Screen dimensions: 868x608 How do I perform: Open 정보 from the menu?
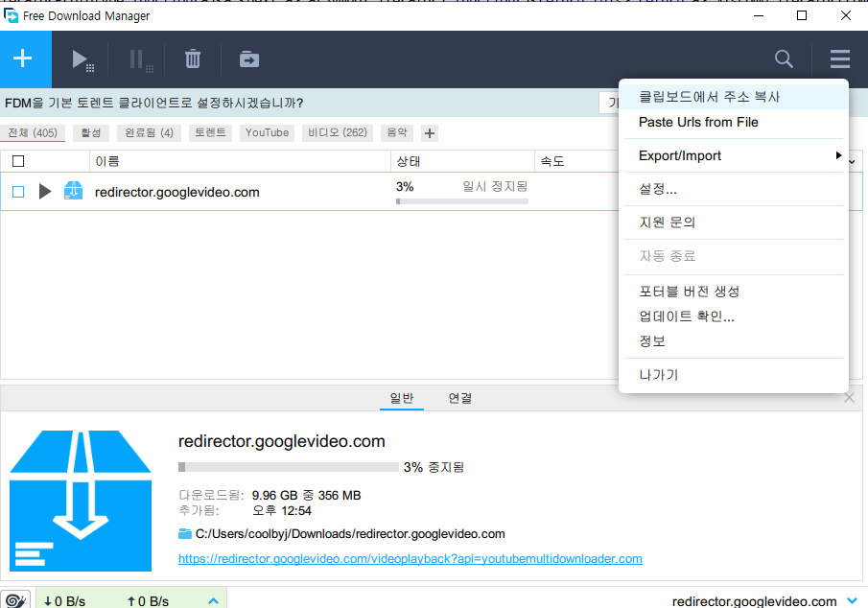pos(733,341)
